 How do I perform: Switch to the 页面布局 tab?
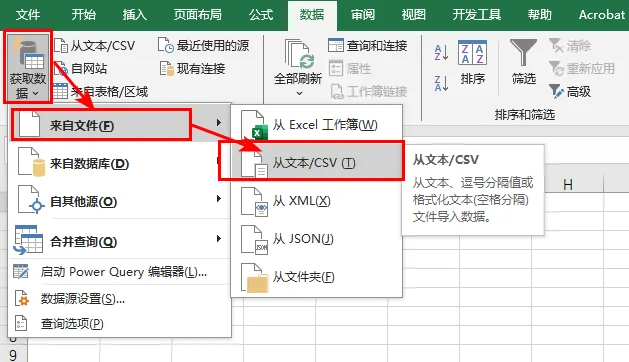(x=198, y=15)
